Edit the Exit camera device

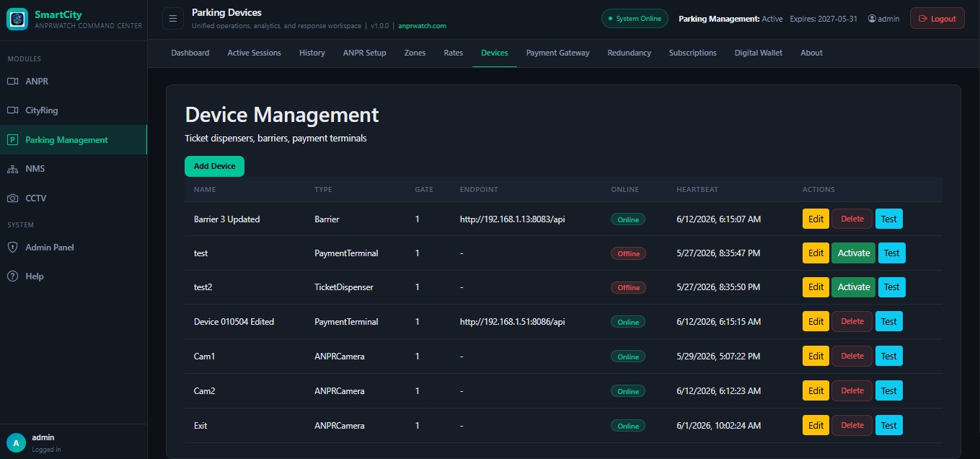point(816,425)
